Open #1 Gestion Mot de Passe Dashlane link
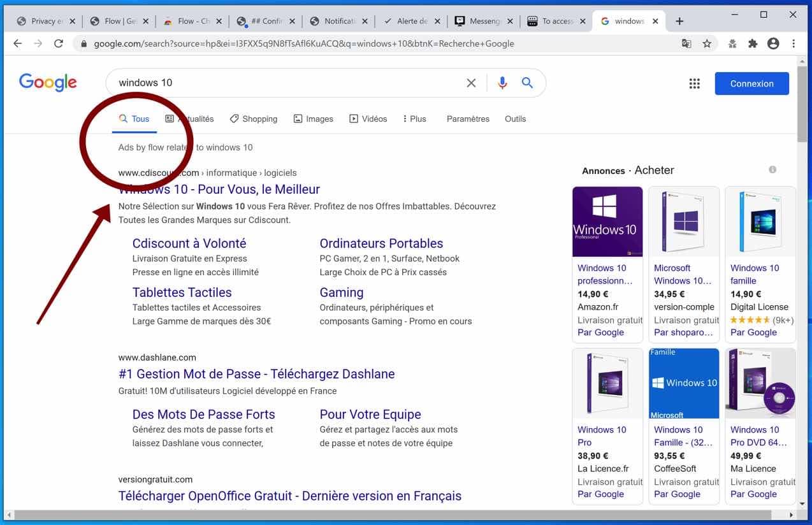The height and width of the screenshot is (525, 812). [x=256, y=374]
